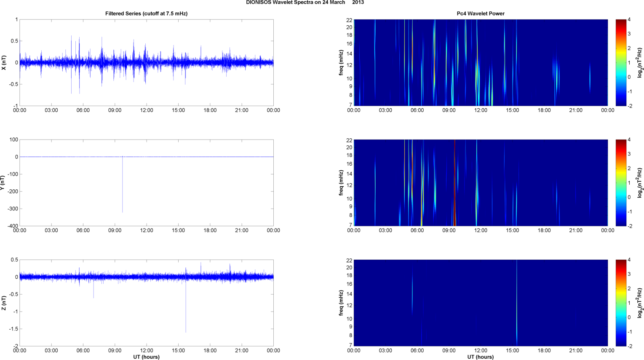Click the freq (mHz) label of top spectrogram
Viewport: 644px width, 360px height.
(341, 63)
